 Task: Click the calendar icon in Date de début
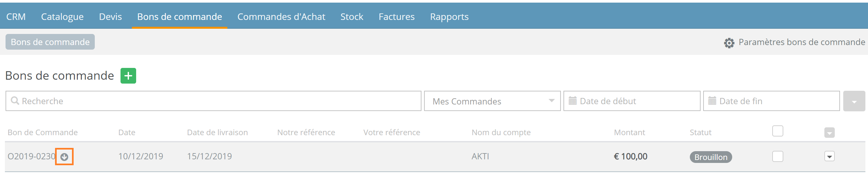[x=573, y=101]
